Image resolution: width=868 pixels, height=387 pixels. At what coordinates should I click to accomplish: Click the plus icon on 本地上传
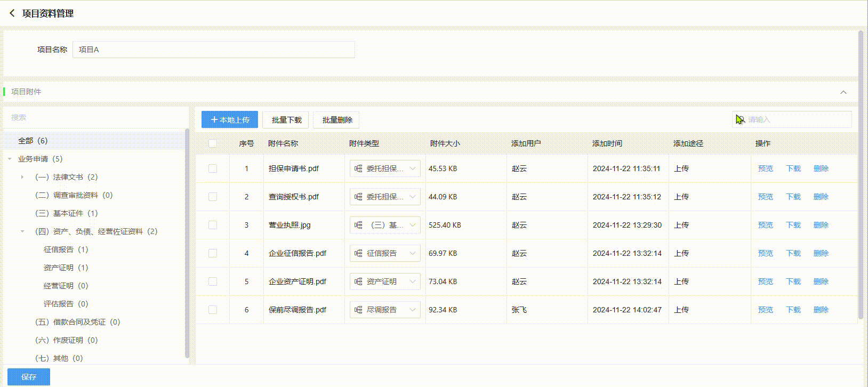[x=214, y=120]
